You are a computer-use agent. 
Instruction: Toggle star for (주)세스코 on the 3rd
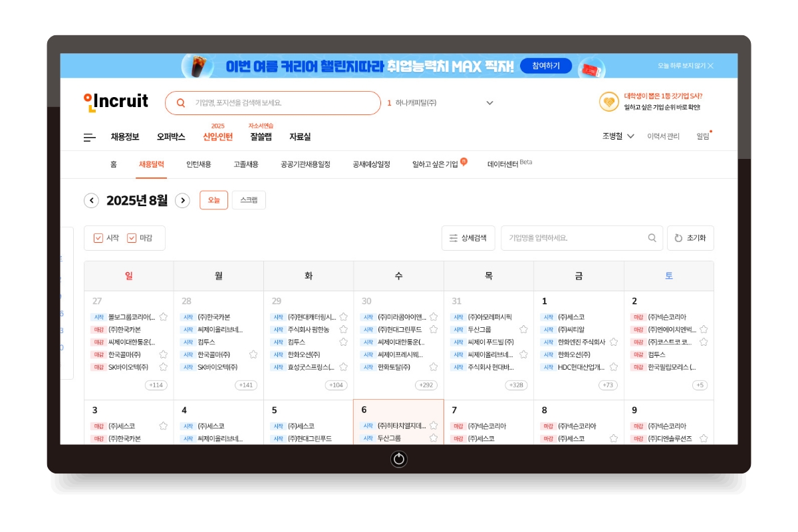pos(164,426)
